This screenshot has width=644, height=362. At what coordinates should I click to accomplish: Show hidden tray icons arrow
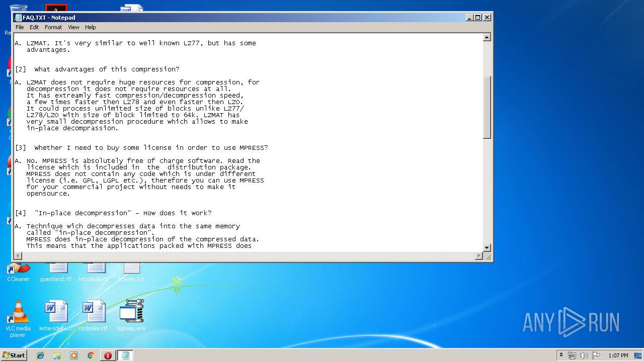[561, 355]
